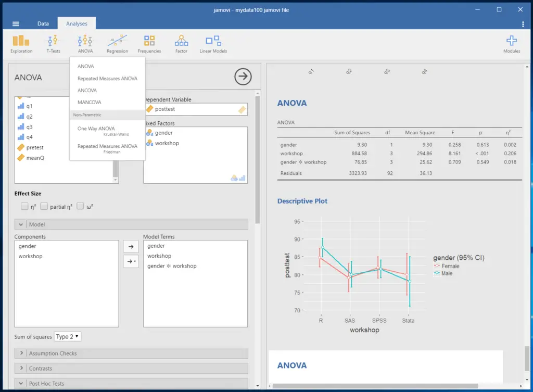Expand the Post Hoc Tests section

[x=131, y=384]
